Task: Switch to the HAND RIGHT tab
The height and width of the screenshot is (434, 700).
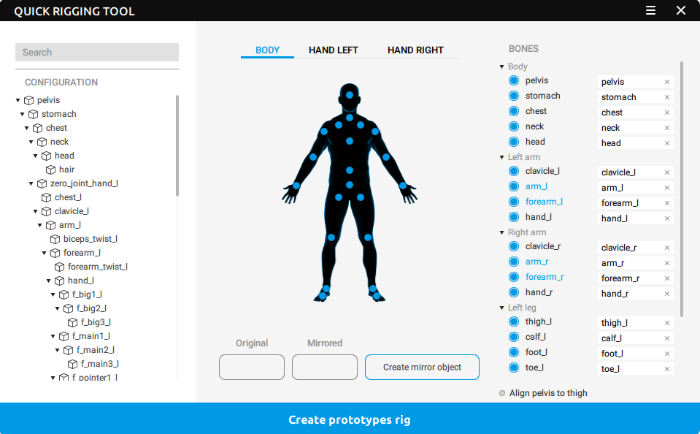Action: (x=415, y=50)
